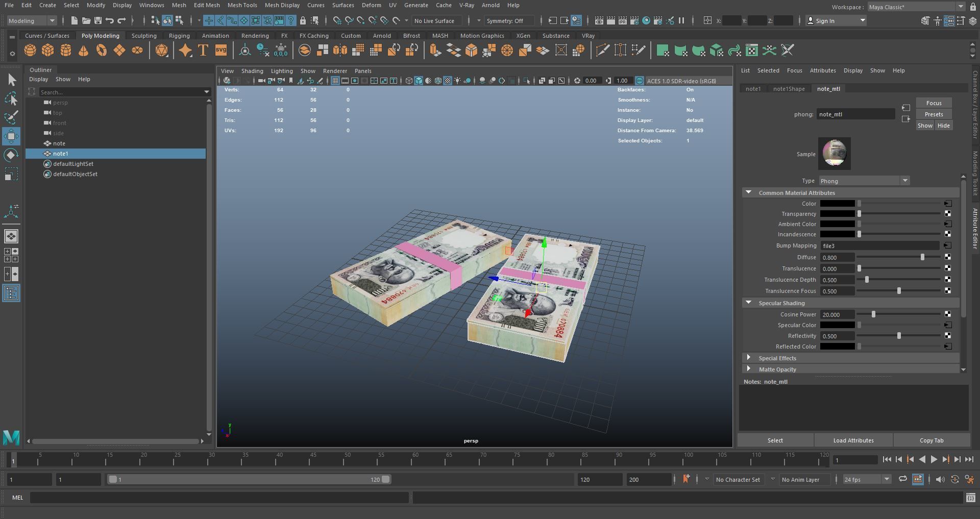The image size is (980, 519).
Task: Toggle the time slider cache playback button
Action: click(918, 479)
